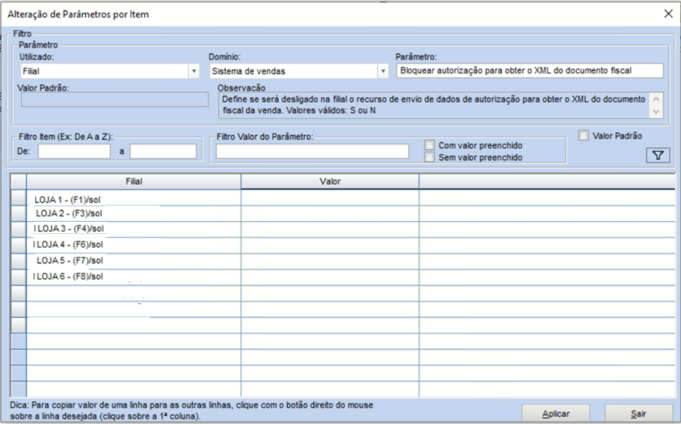Viewport: 681px width, 424px height.
Task: Click the row selector of LOJA 1
Action: [x=19, y=198]
